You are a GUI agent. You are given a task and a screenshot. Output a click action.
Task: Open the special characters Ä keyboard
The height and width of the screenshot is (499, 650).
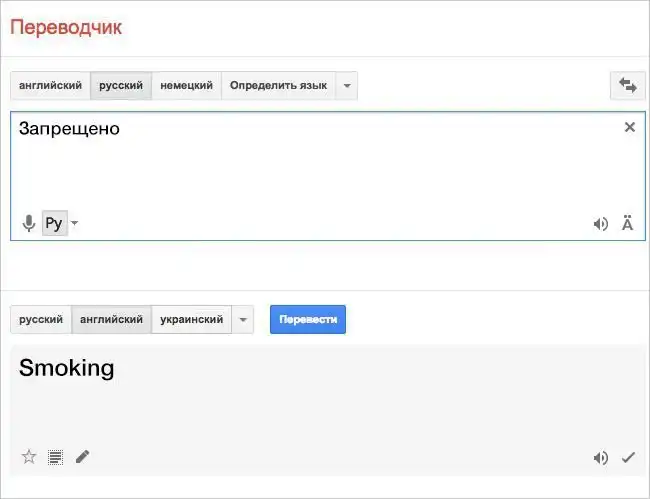click(628, 224)
